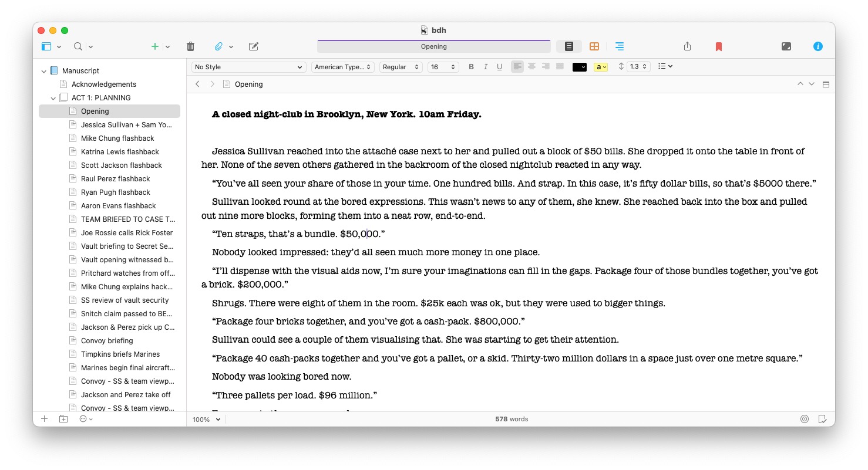Select Mike Chung flashback document
The image size is (868, 470).
pyautogui.click(x=117, y=138)
